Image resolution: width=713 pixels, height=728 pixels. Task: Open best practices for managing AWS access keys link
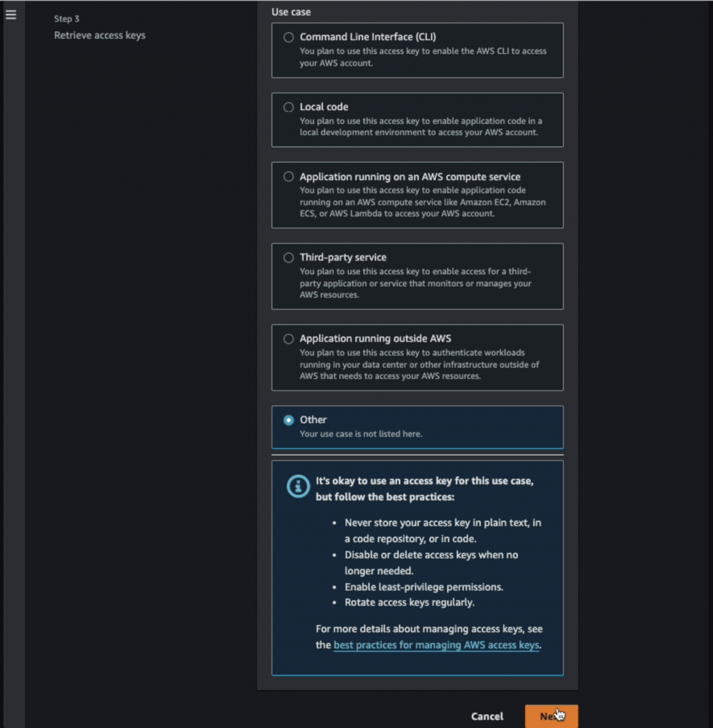click(436, 645)
